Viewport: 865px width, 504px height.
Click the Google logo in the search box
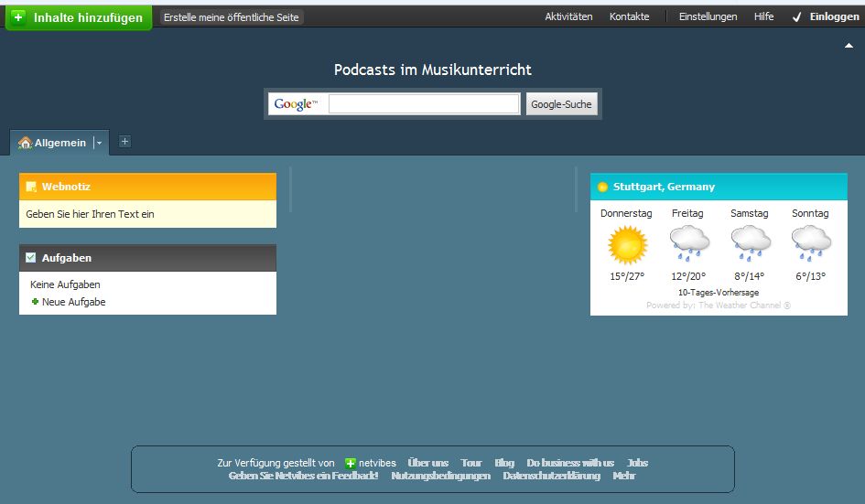[296, 103]
